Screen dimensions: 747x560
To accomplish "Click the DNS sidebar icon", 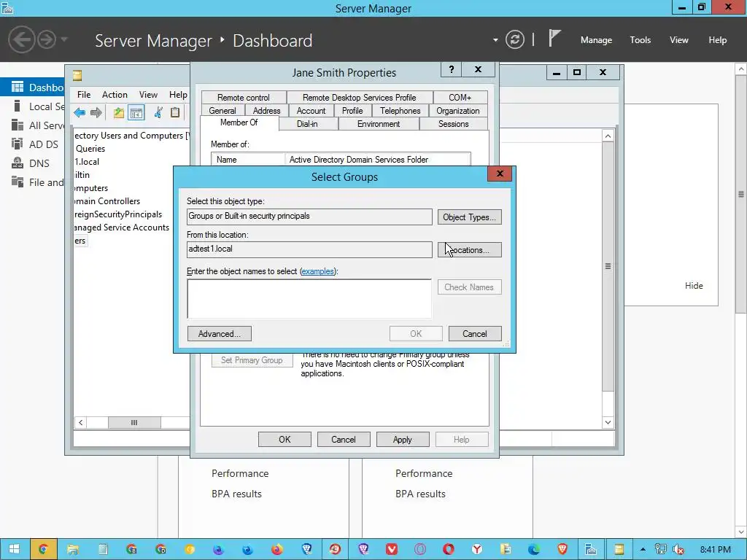I will [18, 163].
